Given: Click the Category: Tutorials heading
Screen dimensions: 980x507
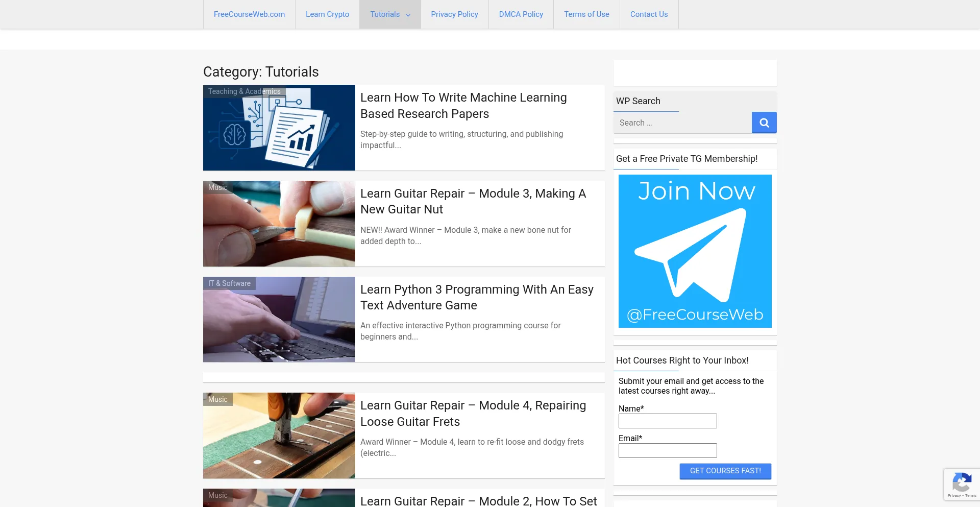Looking at the screenshot, I should [261, 72].
